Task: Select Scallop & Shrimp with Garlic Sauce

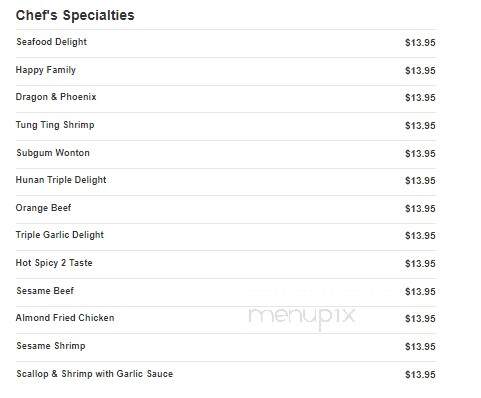Action: [x=95, y=374]
